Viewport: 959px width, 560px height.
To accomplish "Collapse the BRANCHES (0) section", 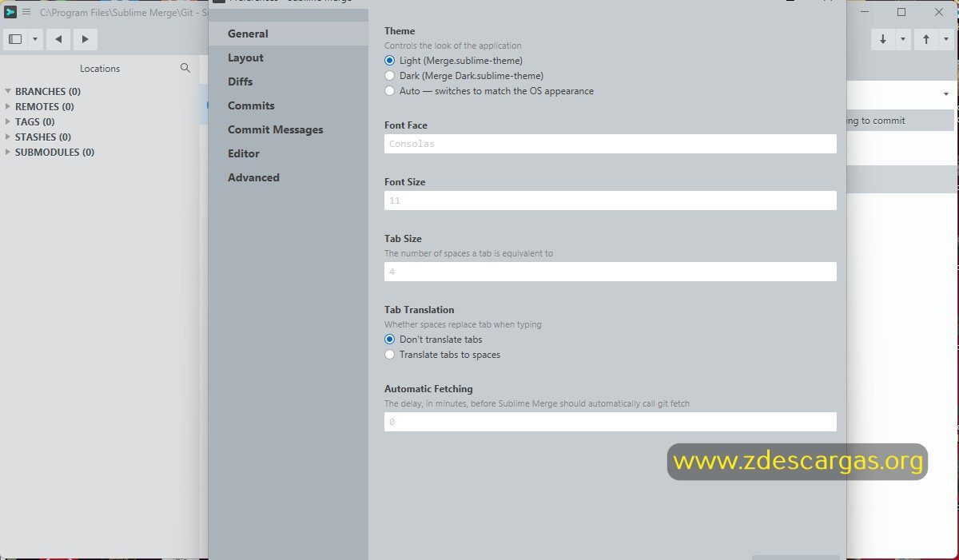I will 8,91.
